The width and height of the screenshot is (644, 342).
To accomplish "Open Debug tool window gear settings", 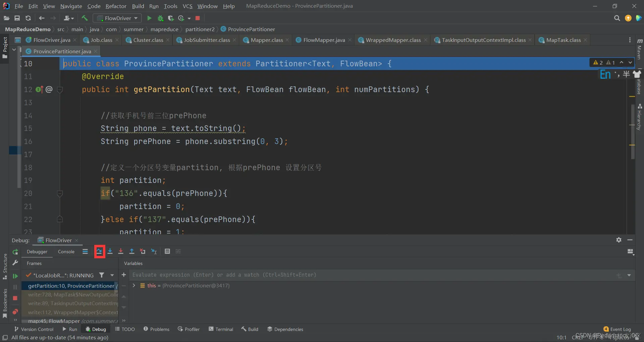I will click(x=619, y=240).
